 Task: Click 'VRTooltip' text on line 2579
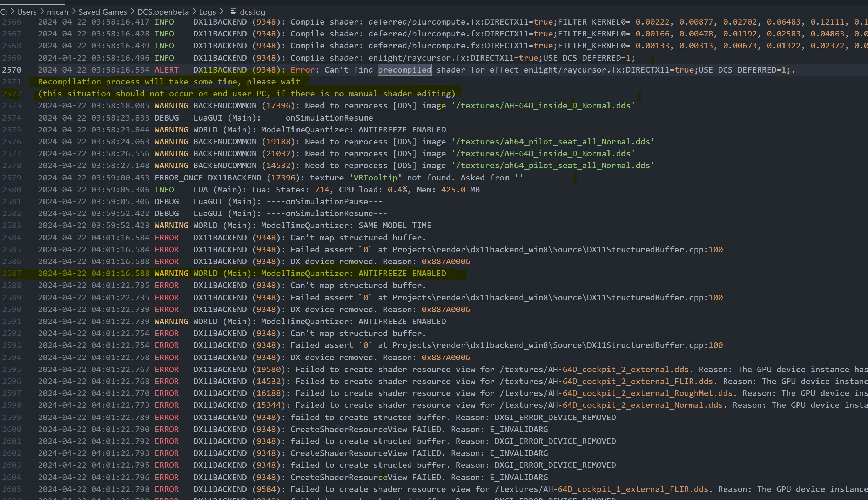(x=375, y=178)
